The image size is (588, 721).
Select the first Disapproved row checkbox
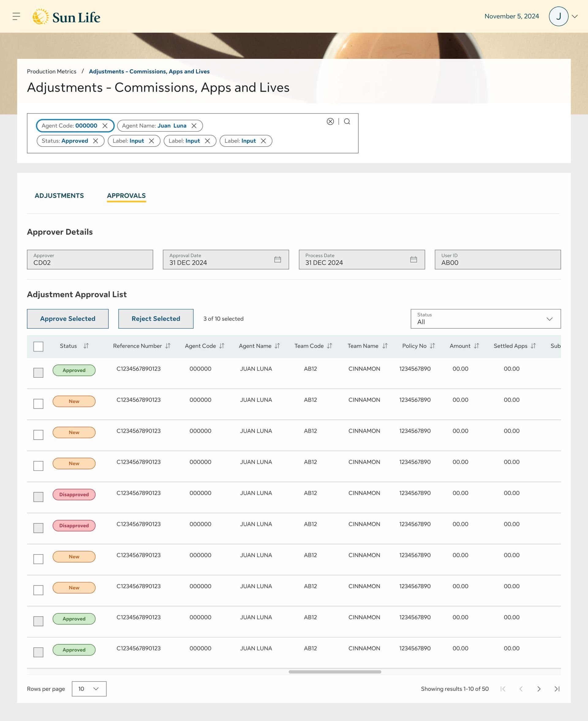click(x=38, y=497)
